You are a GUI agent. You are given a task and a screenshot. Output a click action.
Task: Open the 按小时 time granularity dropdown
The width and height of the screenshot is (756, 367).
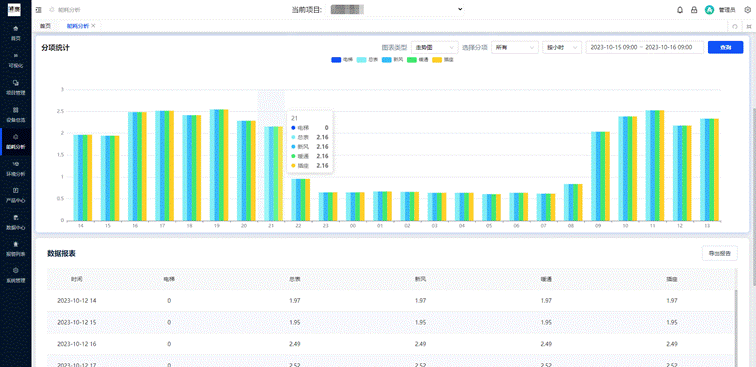[562, 47]
